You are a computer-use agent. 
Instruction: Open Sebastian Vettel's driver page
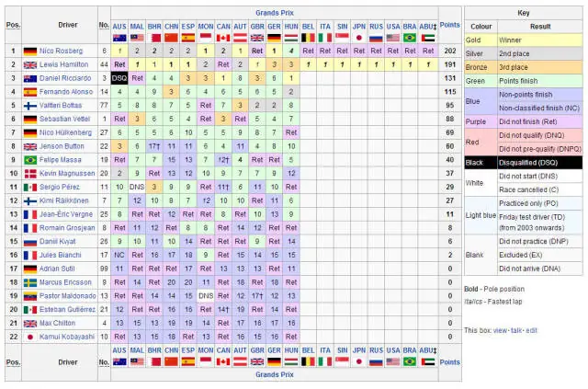pyautogui.click(x=66, y=120)
